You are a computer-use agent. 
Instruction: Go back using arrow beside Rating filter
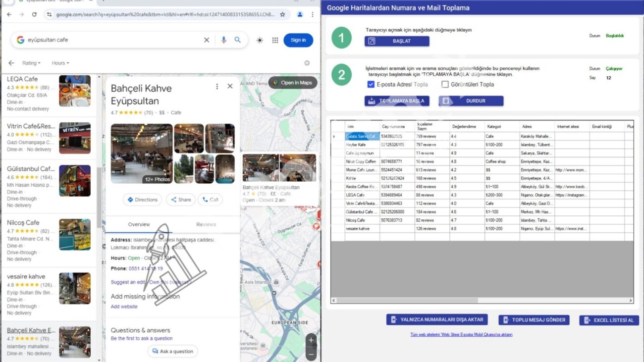11,63
